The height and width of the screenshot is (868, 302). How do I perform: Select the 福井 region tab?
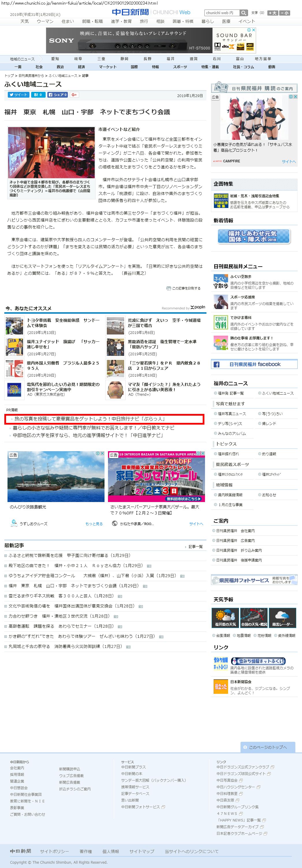tap(170, 59)
